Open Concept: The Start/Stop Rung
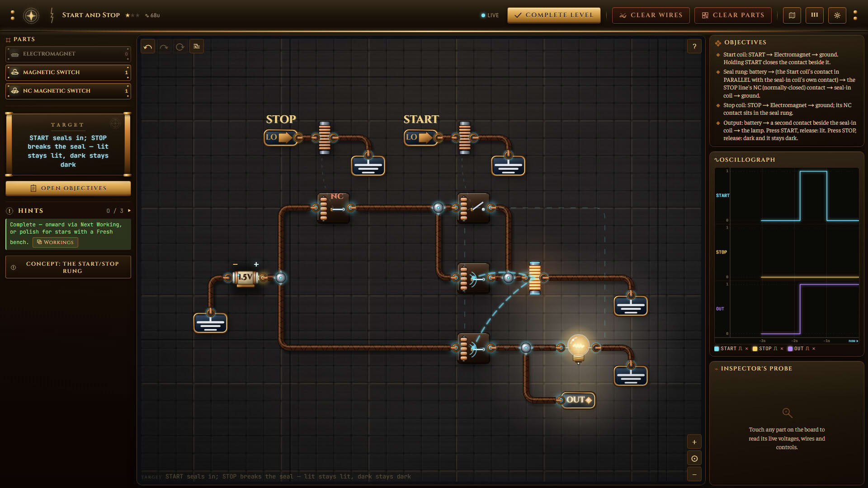This screenshot has height=488, width=868. (x=68, y=267)
